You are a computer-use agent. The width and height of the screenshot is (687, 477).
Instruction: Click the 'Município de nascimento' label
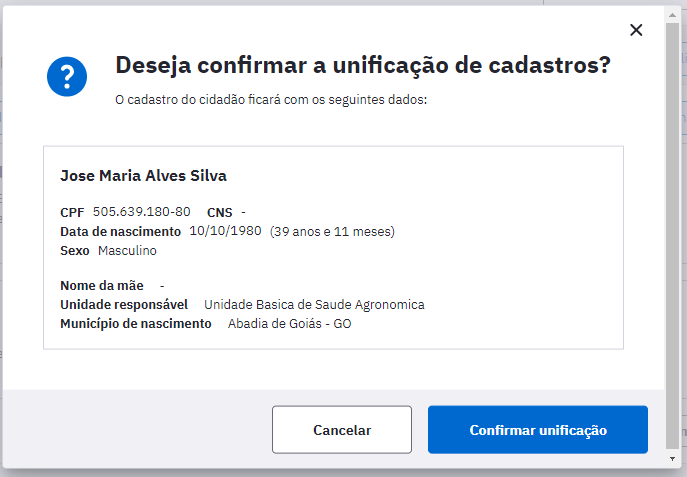(136, 324)
